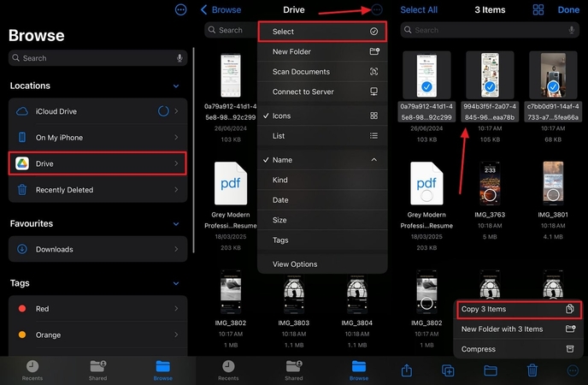This screenshot has width=588, height=385.
Task: Collapse the Locations section chevron
Action: point(176,86)
